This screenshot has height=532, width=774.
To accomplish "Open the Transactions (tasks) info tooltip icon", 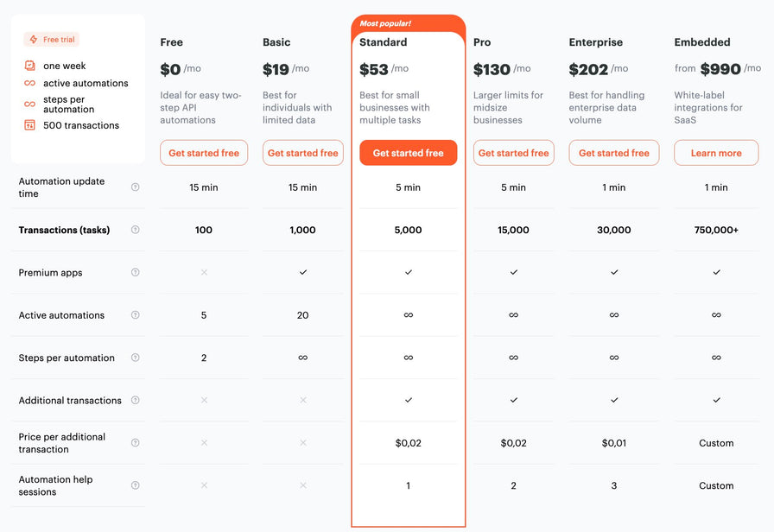I will coord(136,230).
